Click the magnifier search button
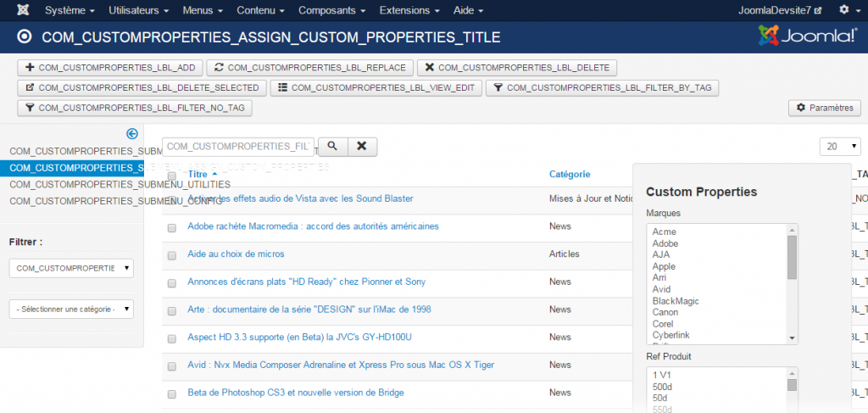This screenshot has height=413, width=868. 332,146
